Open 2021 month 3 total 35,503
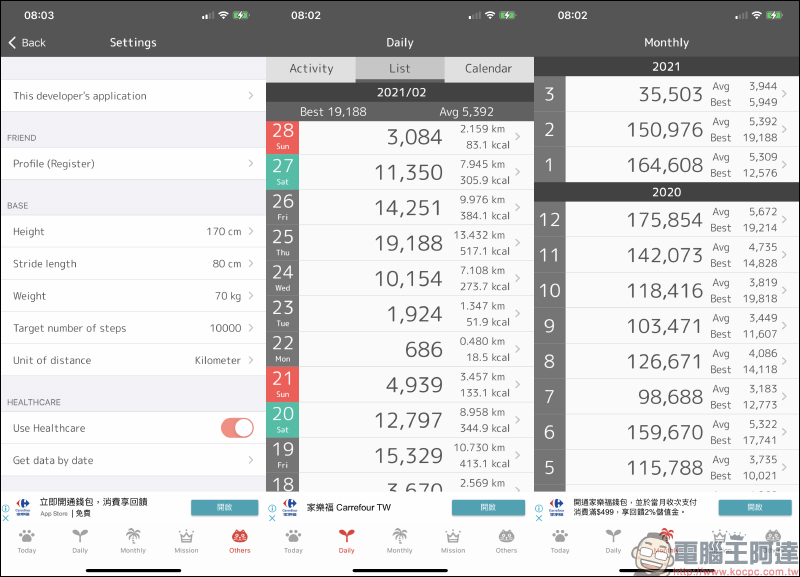Screen dimensions: 800x577 pyautogui.click(x=666, y=94)
